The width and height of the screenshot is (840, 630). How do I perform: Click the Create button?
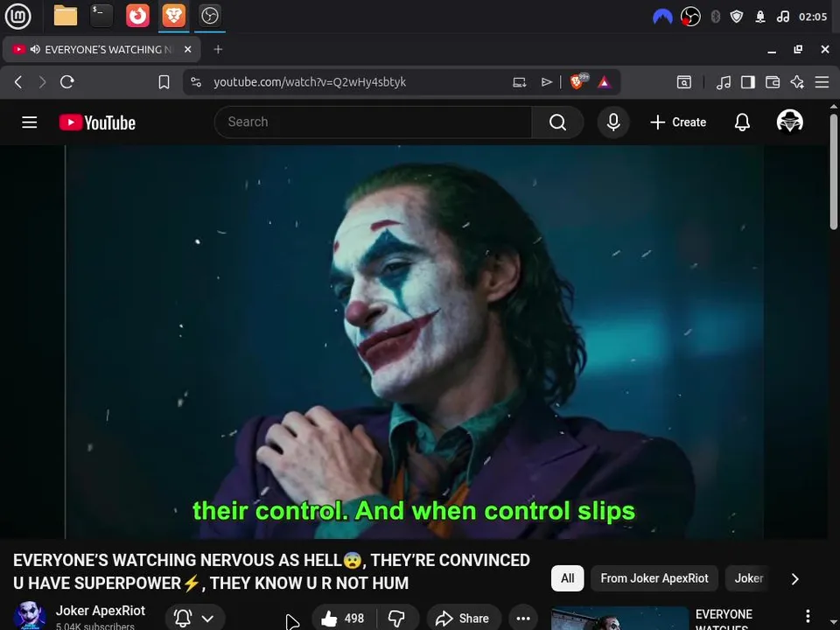[x=678, y=122]
